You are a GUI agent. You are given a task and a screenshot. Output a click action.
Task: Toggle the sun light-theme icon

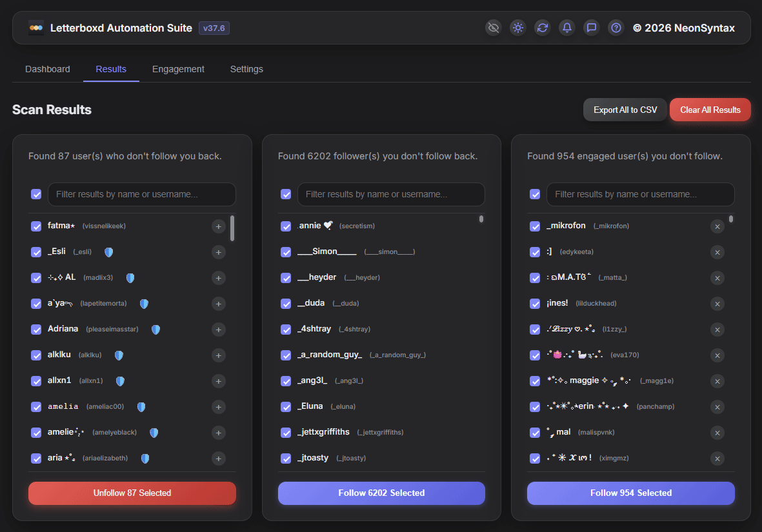tap(518, 28)
